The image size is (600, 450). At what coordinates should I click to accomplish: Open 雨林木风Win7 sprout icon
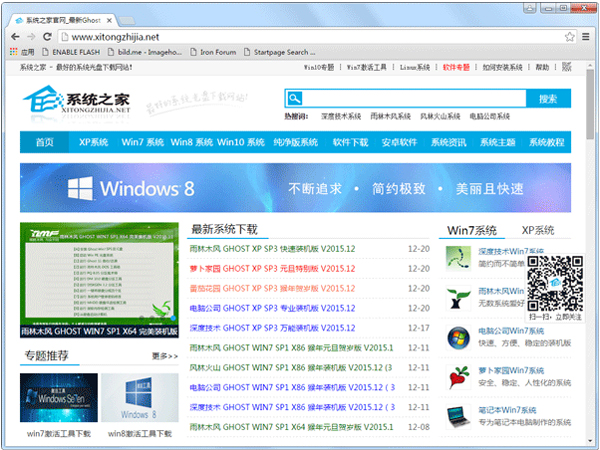(458, 298)
